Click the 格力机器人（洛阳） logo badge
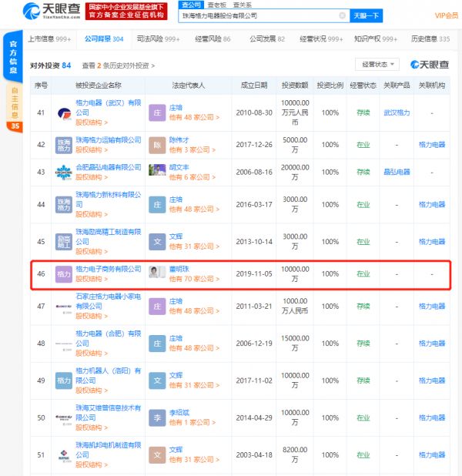 click(x=64, y=380)
